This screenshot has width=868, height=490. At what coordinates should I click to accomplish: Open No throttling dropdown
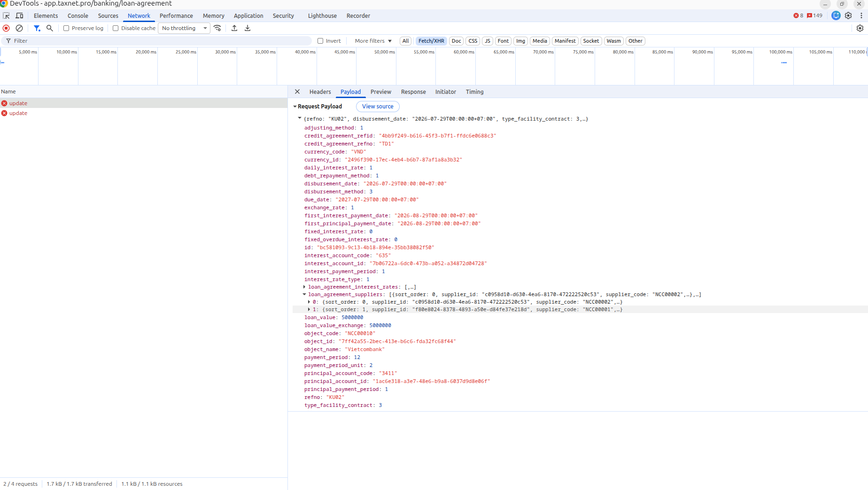(x=184, y=28)
